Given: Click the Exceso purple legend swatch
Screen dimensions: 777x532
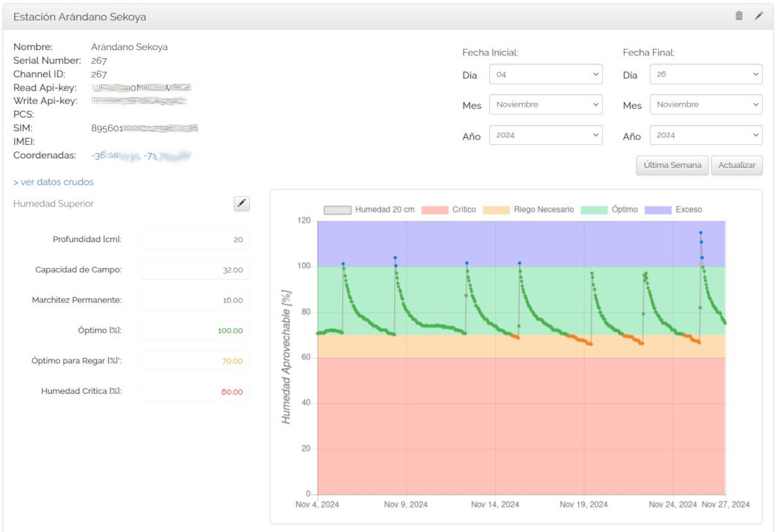Looking at the screenshot, I should tap(658, 210).
